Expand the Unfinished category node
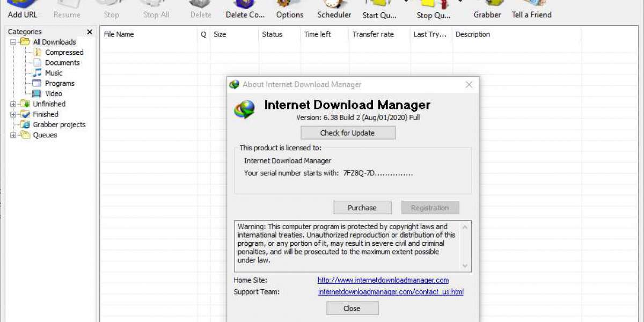 pos(13,104)
